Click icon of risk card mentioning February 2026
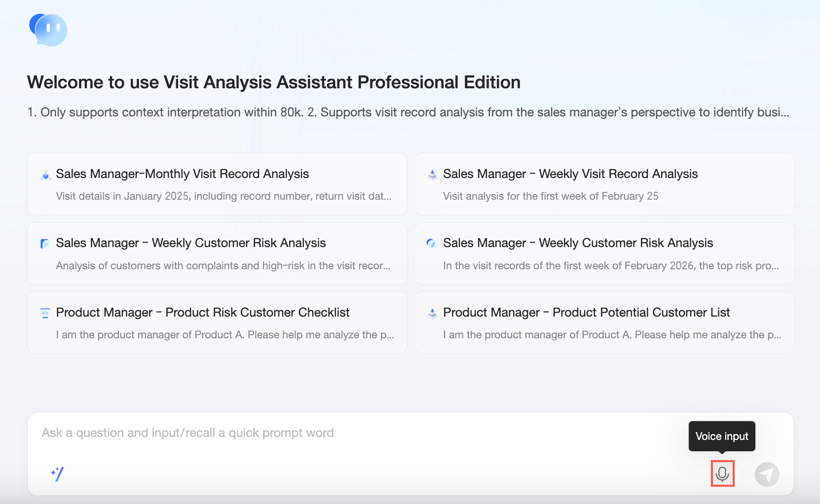 431,243
